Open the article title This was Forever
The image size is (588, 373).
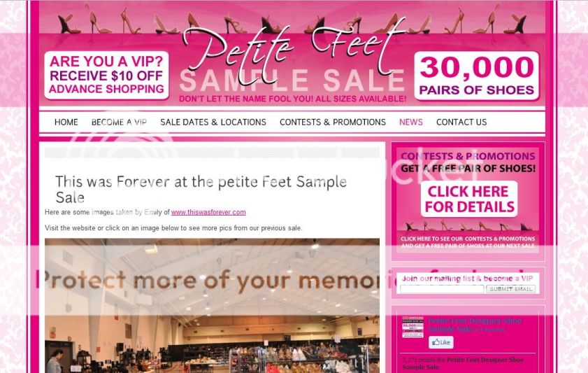[201, 189]
